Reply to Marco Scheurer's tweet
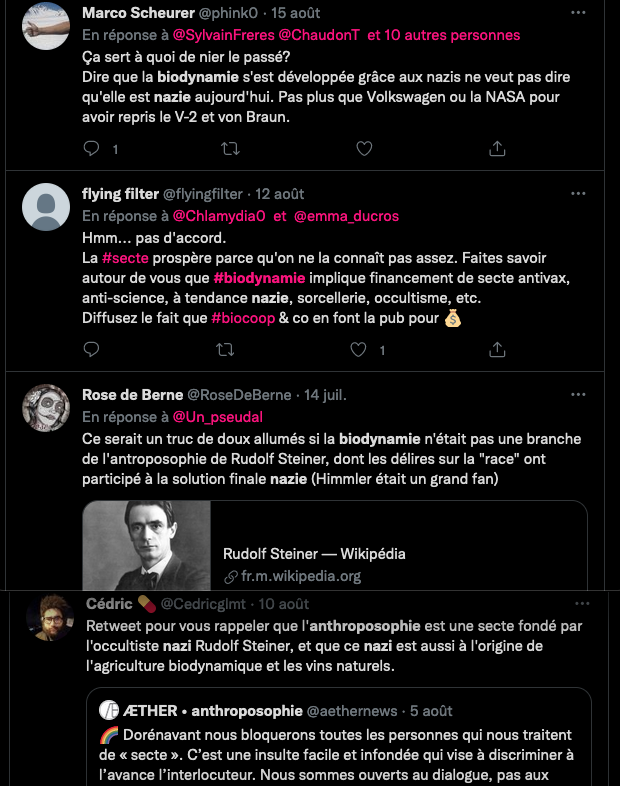620x786 pixels. (92, 148)
